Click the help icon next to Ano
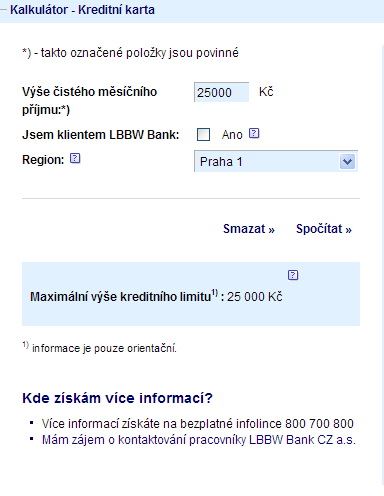 (x=254, y=133)
